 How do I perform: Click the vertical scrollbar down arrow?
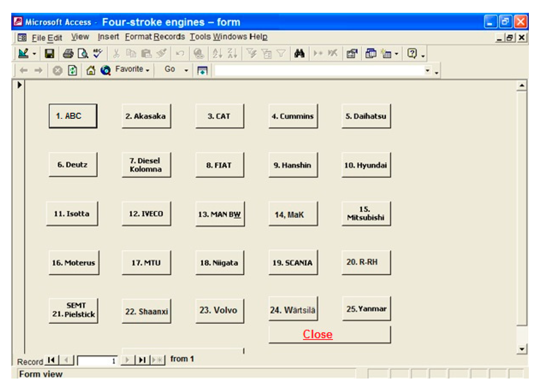point(522,349)
